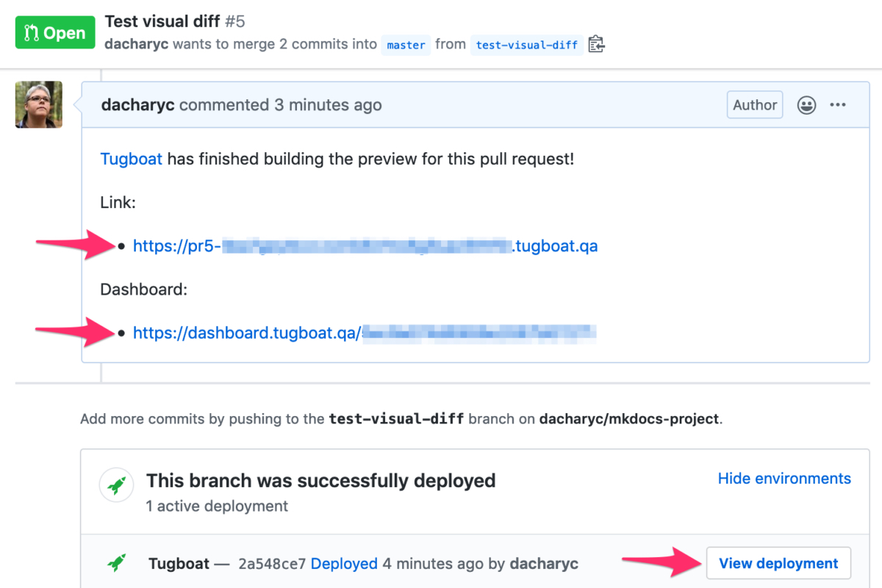Open the dashboard.tugboat.qa link

click(x=364, y=333)
